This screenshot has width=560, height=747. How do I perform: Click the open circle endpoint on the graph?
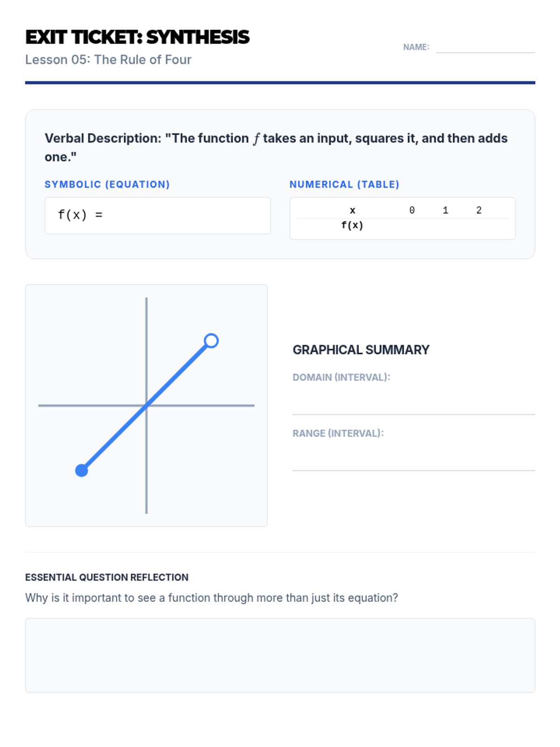(211, 341)
